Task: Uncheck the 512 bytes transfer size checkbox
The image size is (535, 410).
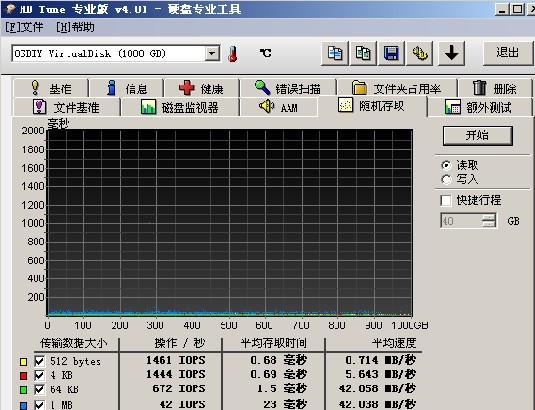Action: 40,361
